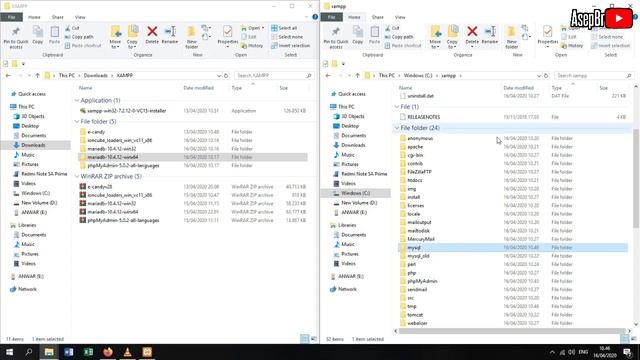Open Word from the taskbar
Image resolution: width=640 pixels, height=360 pixels.
[x=69, y=352]
